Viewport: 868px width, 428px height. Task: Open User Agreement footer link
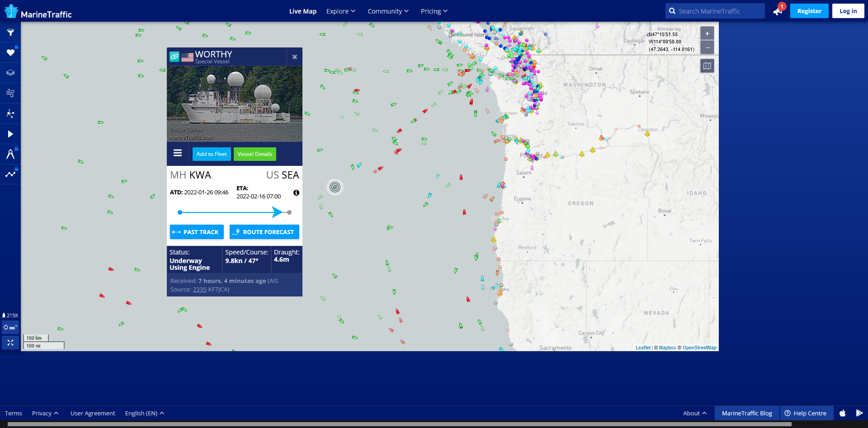click(x=93, y=413)
